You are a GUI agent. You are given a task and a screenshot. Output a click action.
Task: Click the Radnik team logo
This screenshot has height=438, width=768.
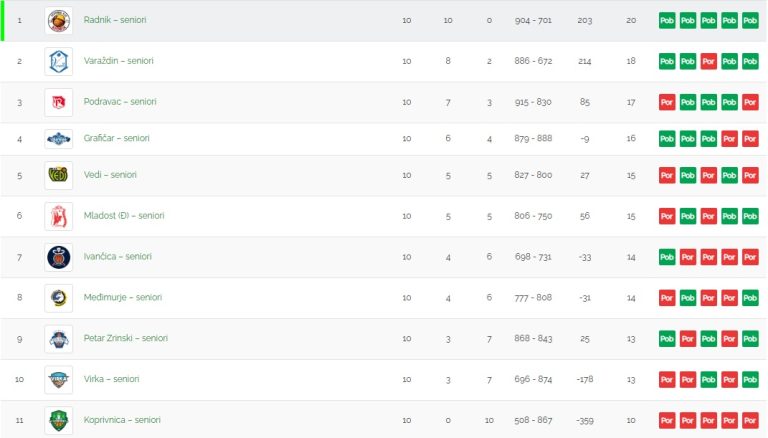tap(58, 21)
